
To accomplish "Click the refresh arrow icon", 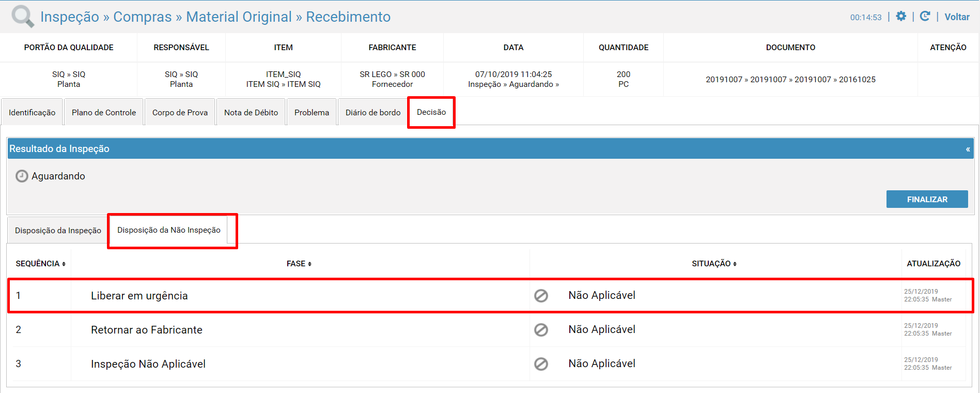I will pyautogui.click(x=925, y=17).
